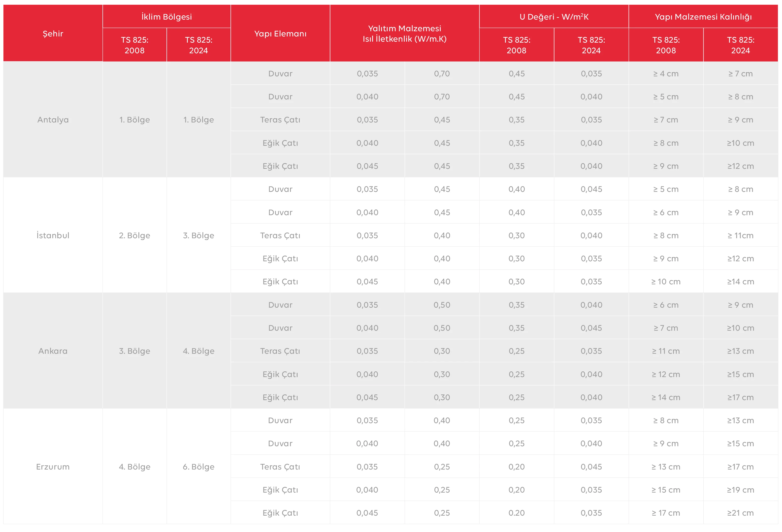Select the ≥ 15 cm cell in Erzurum rows
The width and height of the screenshot is (782, 532).
[x=666, y=490]
